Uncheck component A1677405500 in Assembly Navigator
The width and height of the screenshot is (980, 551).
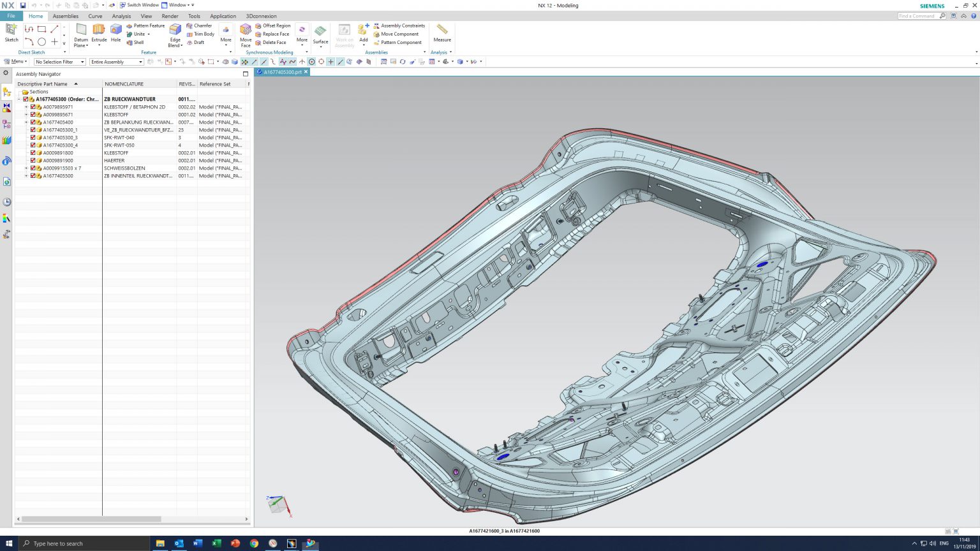tap(33, 175)
